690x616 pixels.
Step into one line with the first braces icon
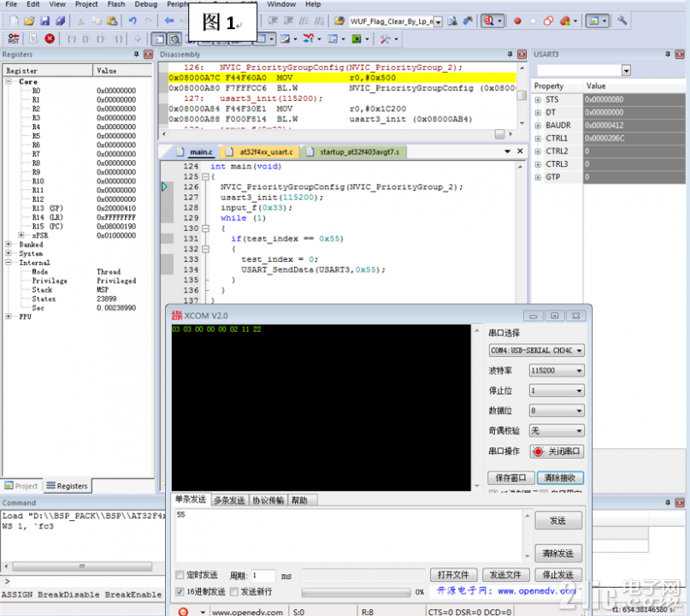click(x=71, y=38)
